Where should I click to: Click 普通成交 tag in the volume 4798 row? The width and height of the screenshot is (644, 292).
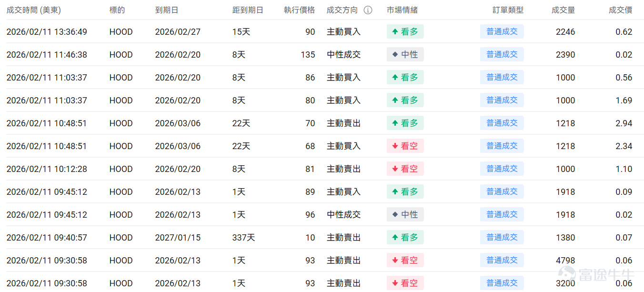click(x=502, y=261)
